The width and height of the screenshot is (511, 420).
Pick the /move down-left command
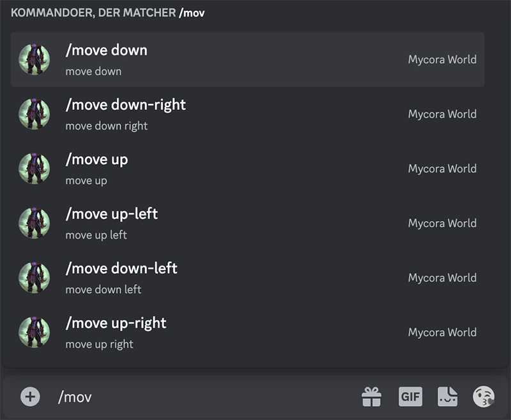coord(248,278)
